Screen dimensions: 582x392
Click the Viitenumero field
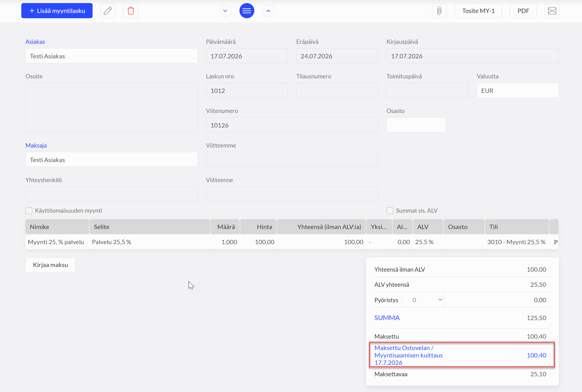click(292, 125)
